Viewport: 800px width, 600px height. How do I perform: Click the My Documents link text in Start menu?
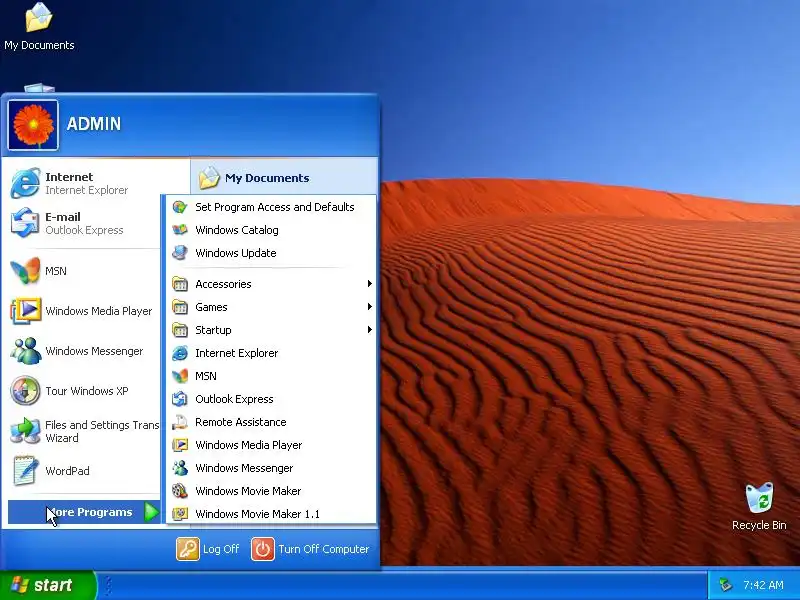pyautogui.click(x=267, y=178)
